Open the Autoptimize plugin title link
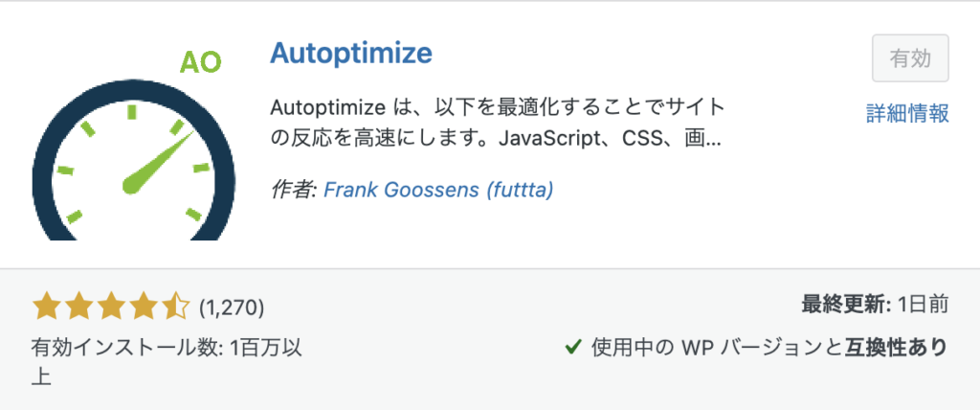 point(350,55)
